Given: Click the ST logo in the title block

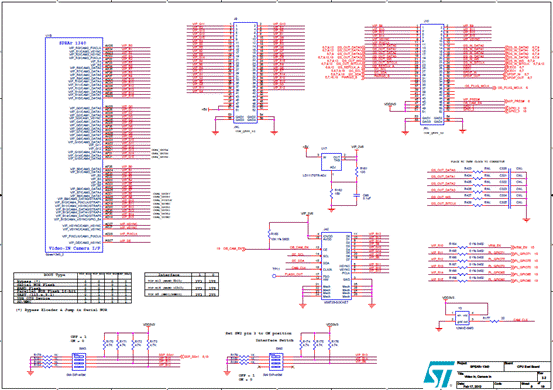Looking at the screenshot, I should tap(438, 374).
